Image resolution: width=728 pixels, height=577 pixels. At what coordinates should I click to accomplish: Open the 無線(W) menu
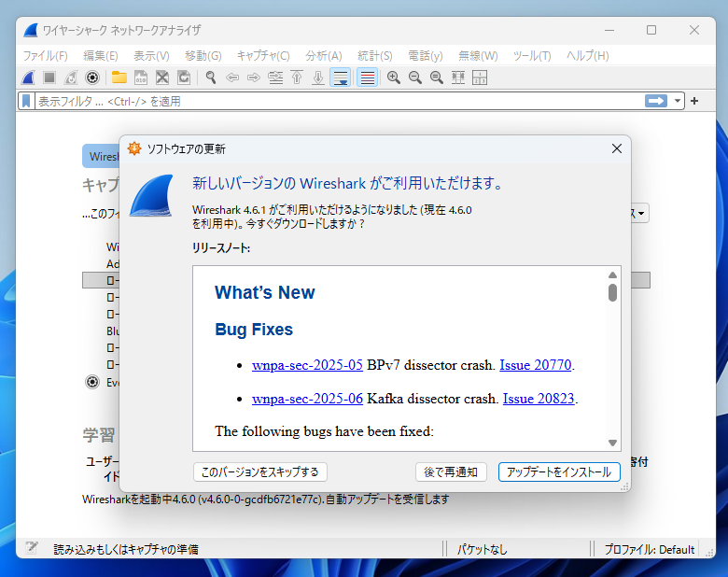tap(478, 56)
